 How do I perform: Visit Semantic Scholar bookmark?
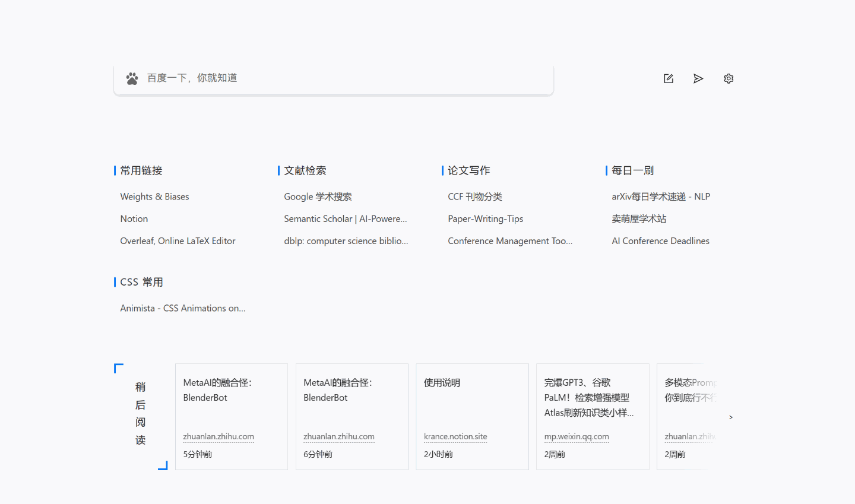click(x=345, y=218)
